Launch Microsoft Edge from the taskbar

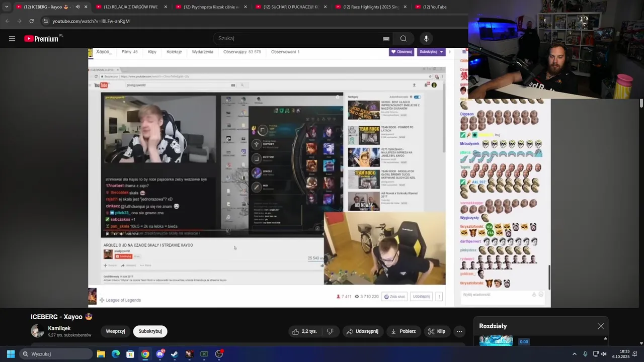(116, 354)
